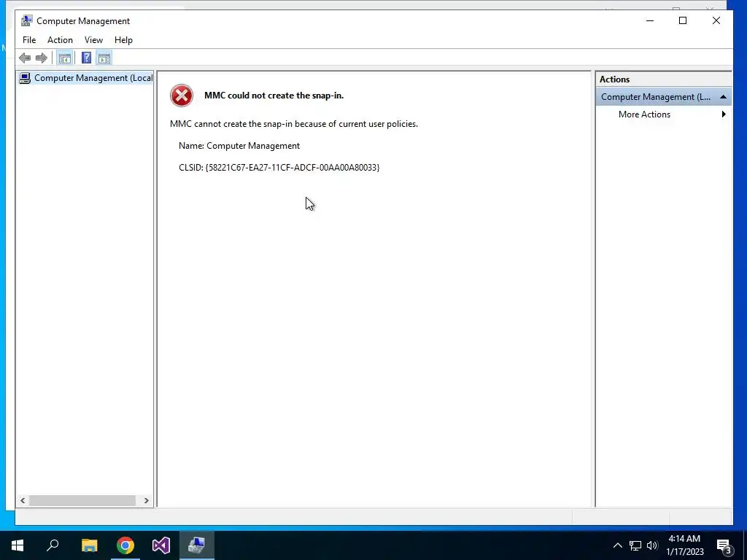Open the View menu

click(93, 40)
